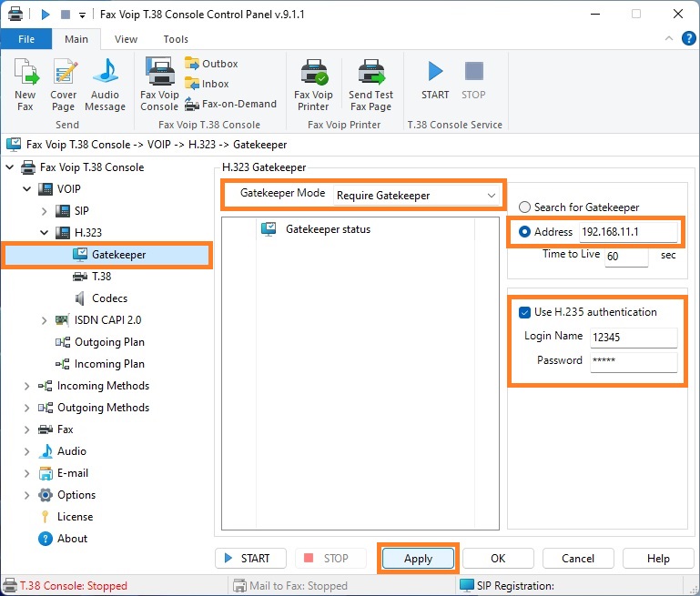
Task: Click the quick access play icon in the title bar
Action: coord(46,15)
